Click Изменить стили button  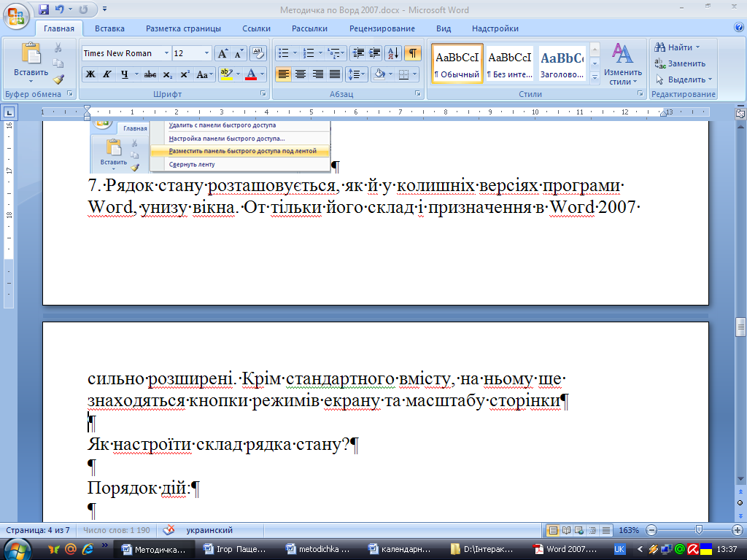point(623,64)
